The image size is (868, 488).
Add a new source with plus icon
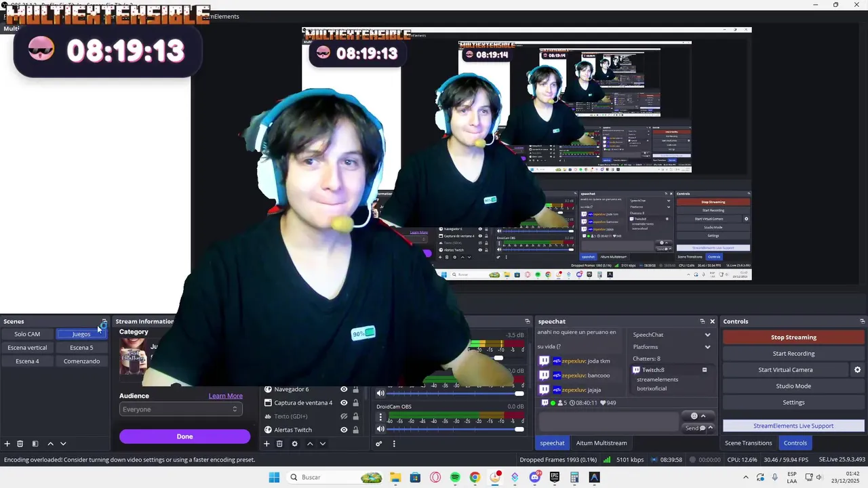[x=267, y=444]
